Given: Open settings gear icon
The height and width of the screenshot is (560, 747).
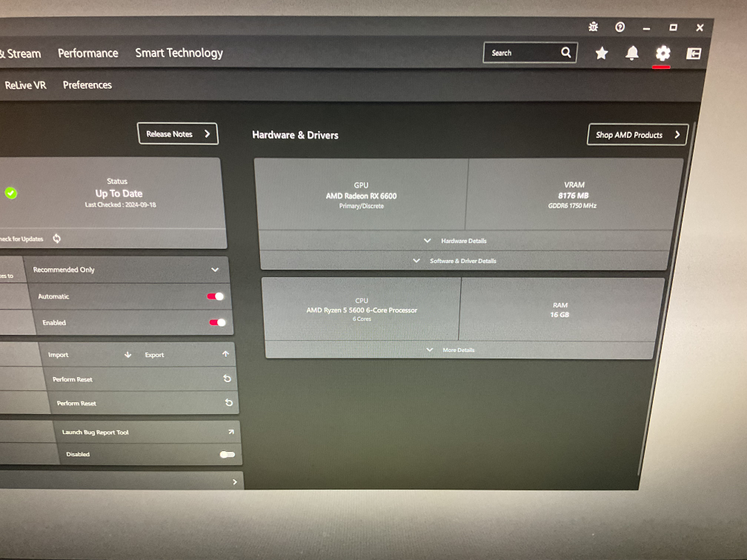Looking at the screenshot, I should pyautogui.click(x=663, y=53).
